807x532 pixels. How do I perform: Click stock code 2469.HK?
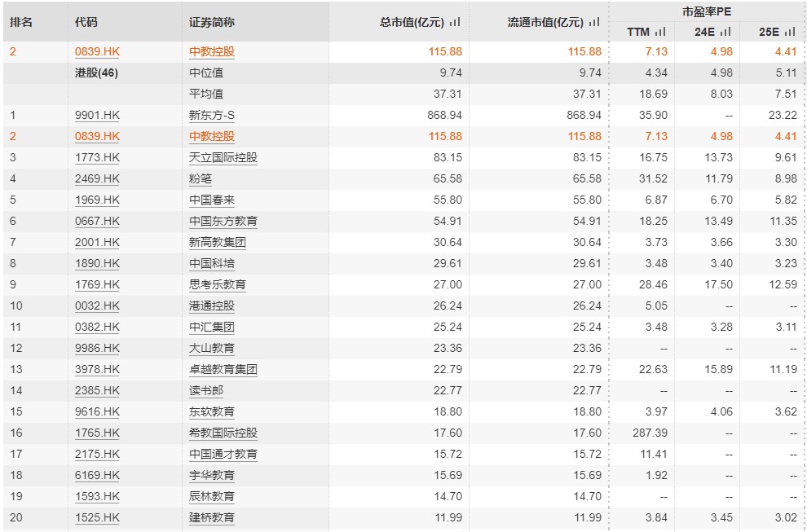pos(97,179)
